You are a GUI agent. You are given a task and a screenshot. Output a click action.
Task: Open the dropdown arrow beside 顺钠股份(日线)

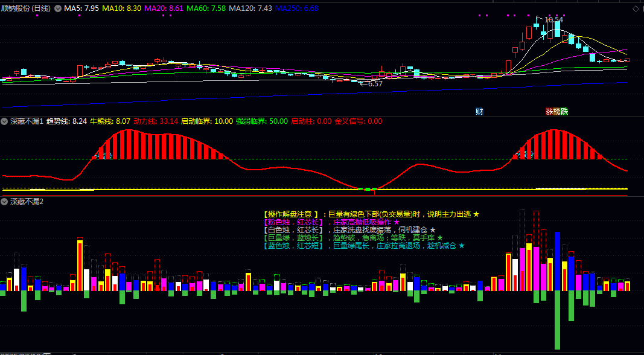click(x=57, y=8)
